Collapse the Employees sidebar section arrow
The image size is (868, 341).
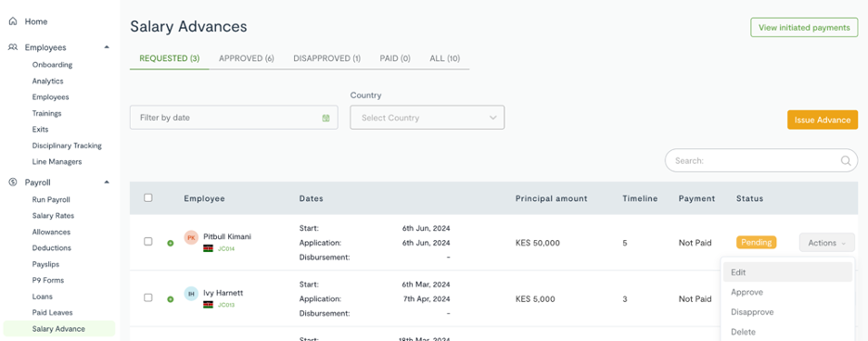(107, 47)
